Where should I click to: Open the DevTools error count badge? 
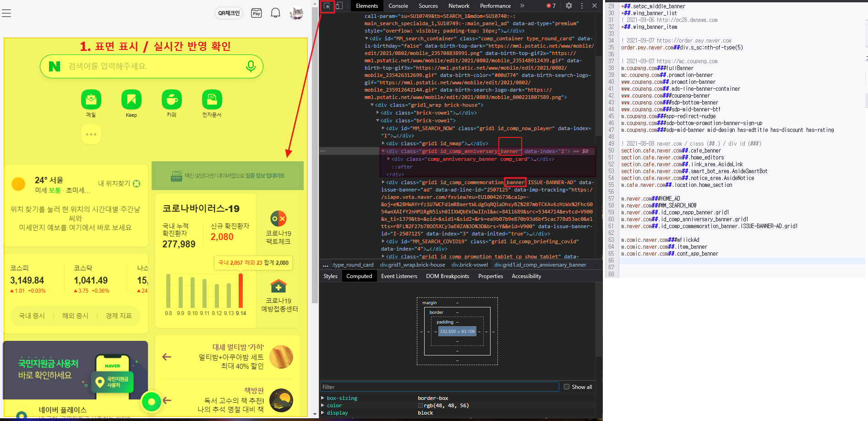coord(551,6)
